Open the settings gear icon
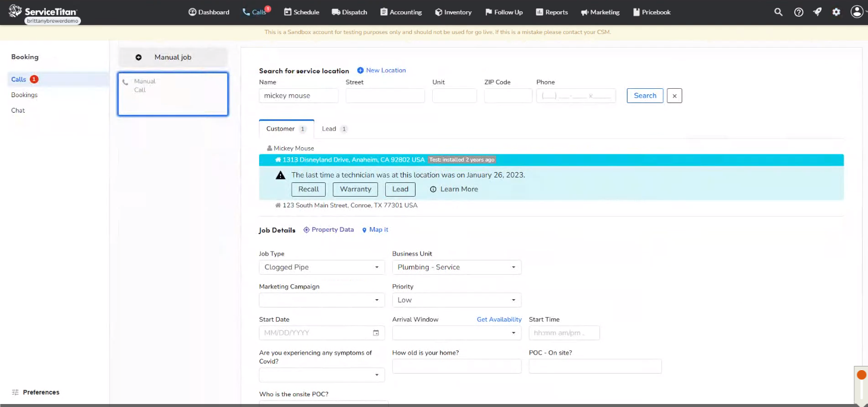 tap(837, 11)
